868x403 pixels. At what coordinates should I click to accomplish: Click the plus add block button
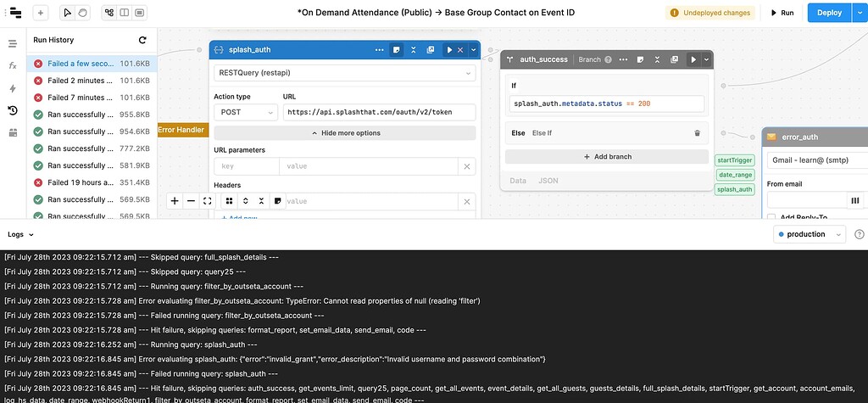pos(41,13)
